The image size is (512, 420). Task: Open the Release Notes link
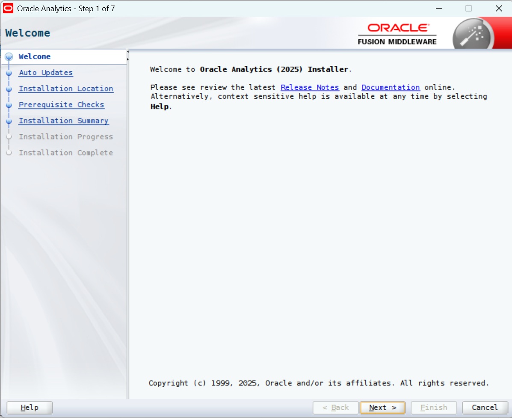310,87
